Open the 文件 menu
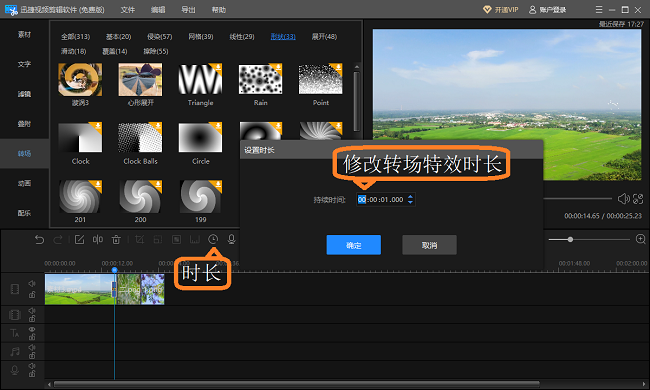Viewport: 650px width, 390px height. coord(128,10)
